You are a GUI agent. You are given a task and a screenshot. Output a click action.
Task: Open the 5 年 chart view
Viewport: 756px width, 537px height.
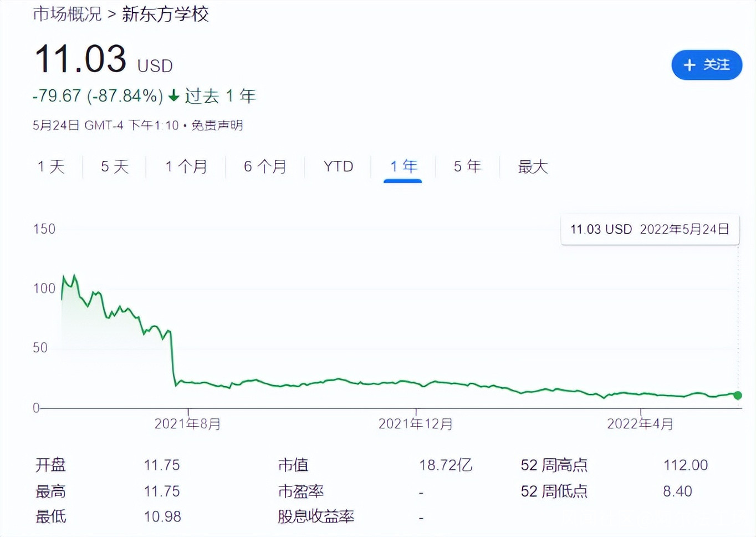(x=467, y=166)
